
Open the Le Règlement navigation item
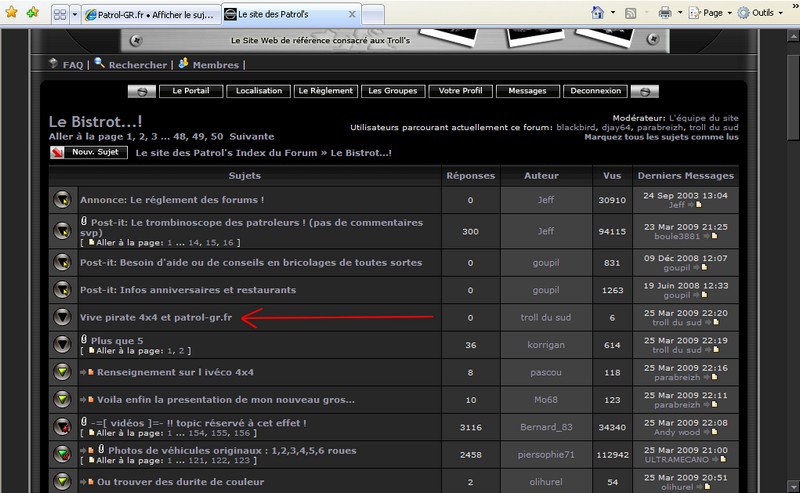(x=326, y=91)
